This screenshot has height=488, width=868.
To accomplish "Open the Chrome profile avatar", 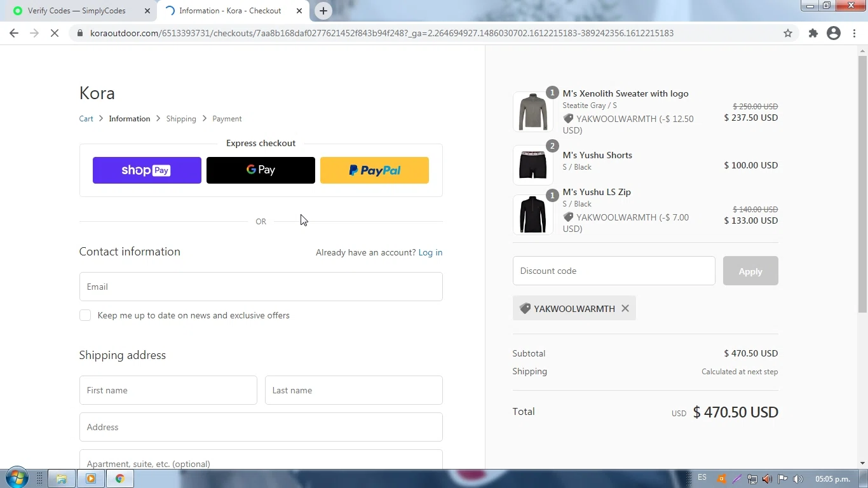I will point(834,33).
